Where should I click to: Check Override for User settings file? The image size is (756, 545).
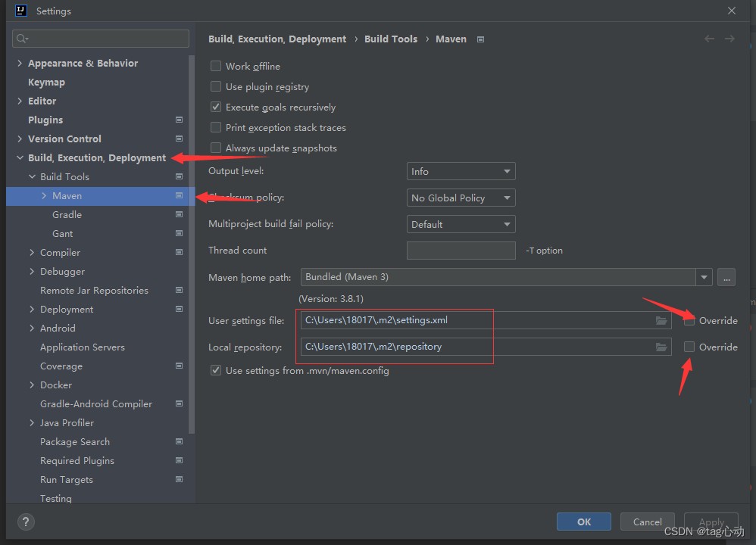tap(689, 320)
